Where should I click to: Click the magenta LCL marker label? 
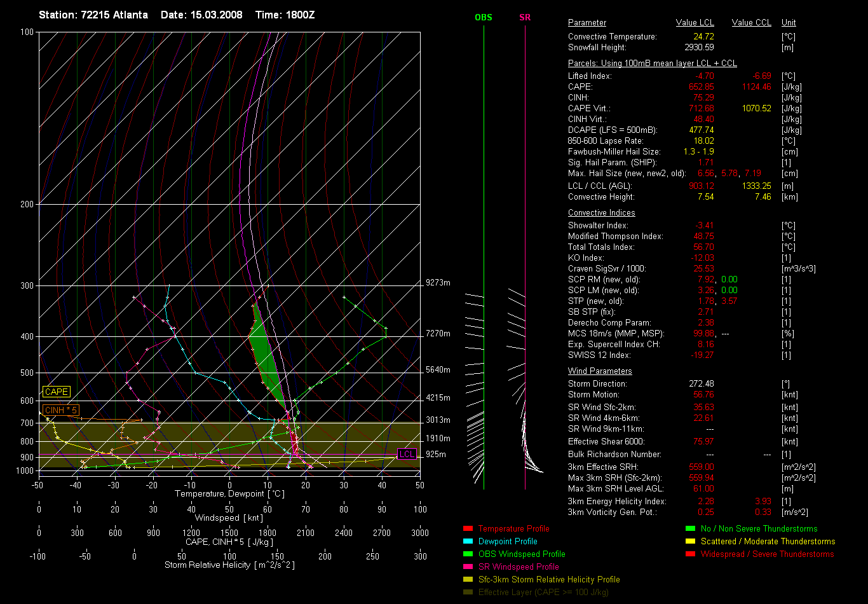point(407,454)
